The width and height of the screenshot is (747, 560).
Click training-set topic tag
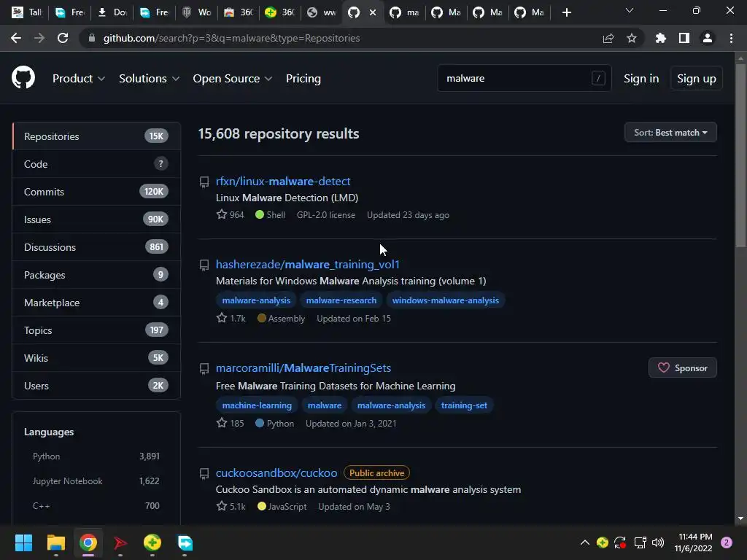tap(464, 405)
